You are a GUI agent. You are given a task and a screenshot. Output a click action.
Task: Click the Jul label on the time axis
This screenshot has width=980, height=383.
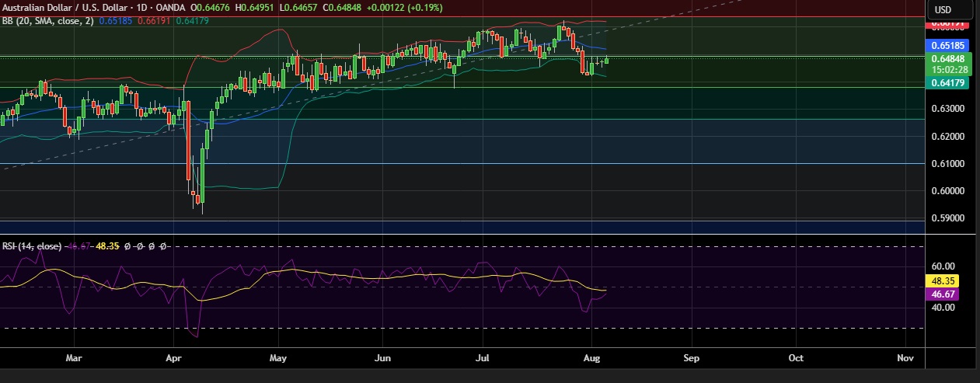click(483, 359)
